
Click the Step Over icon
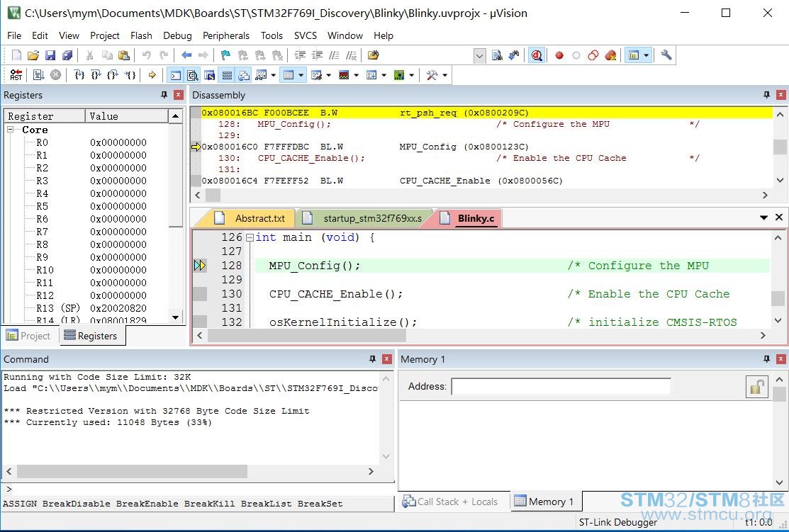[x=96, y=75]
